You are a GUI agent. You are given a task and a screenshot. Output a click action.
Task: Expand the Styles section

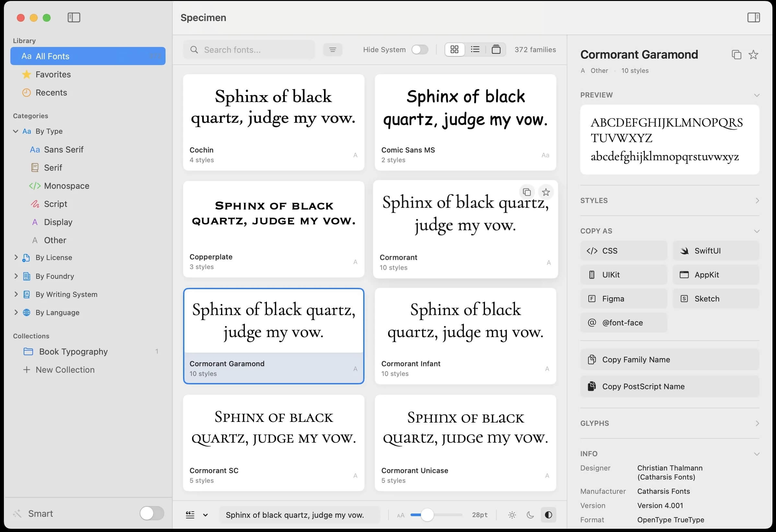coord(757,200)
